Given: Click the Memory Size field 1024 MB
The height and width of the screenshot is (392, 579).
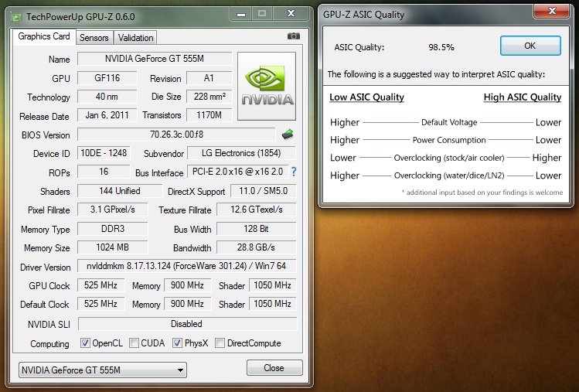Looking at the screenshot, I should (113, 247).
